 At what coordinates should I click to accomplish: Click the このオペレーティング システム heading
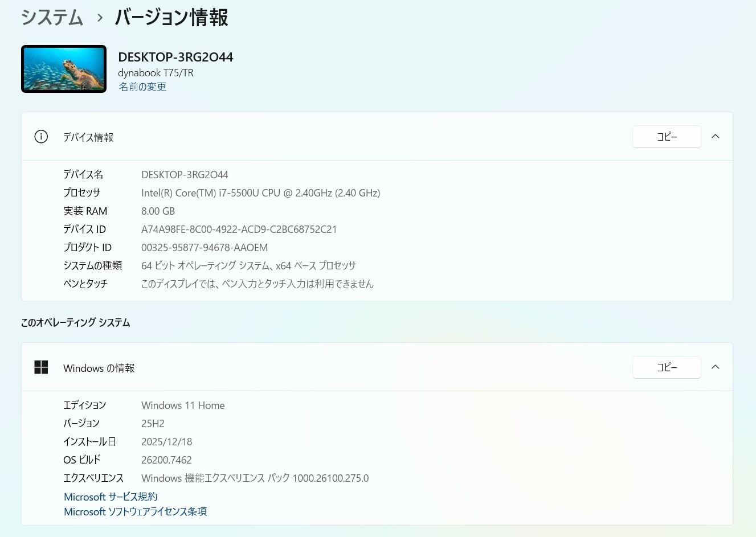(x=76, y=323)
